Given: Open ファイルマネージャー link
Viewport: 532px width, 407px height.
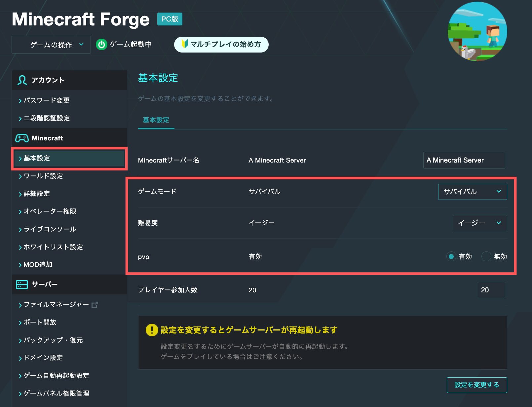Looking at the screenshot, I should click(x=56, y=305).
